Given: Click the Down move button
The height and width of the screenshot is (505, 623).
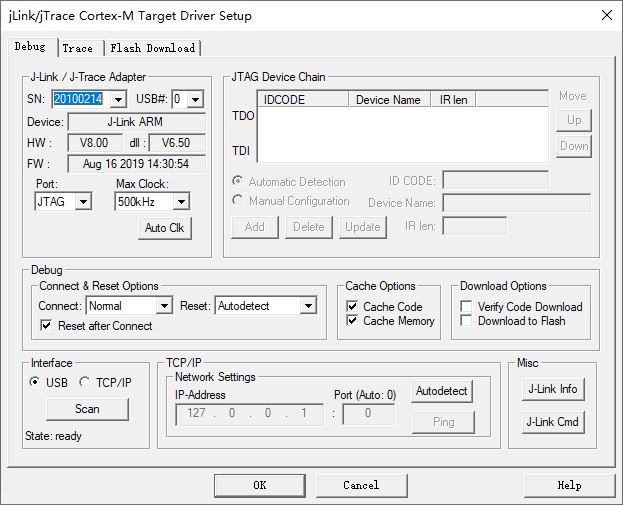Looking at the screenshot, I should click(x=574, y=146).
